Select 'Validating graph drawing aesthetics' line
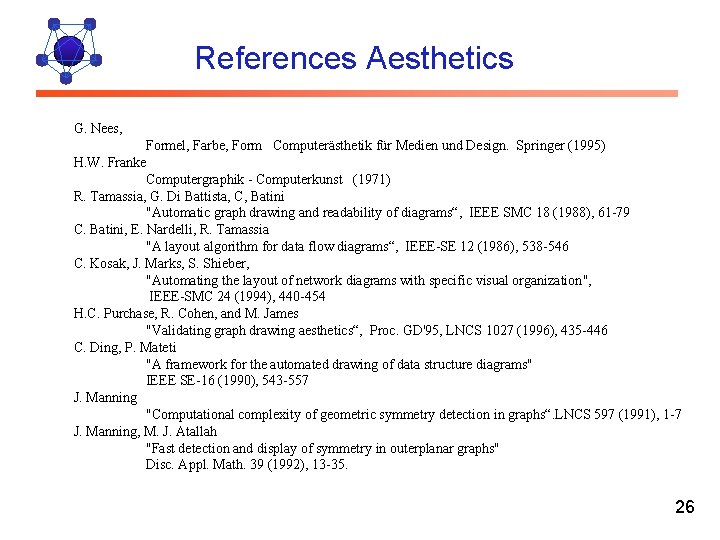 (x=377, y=331)
